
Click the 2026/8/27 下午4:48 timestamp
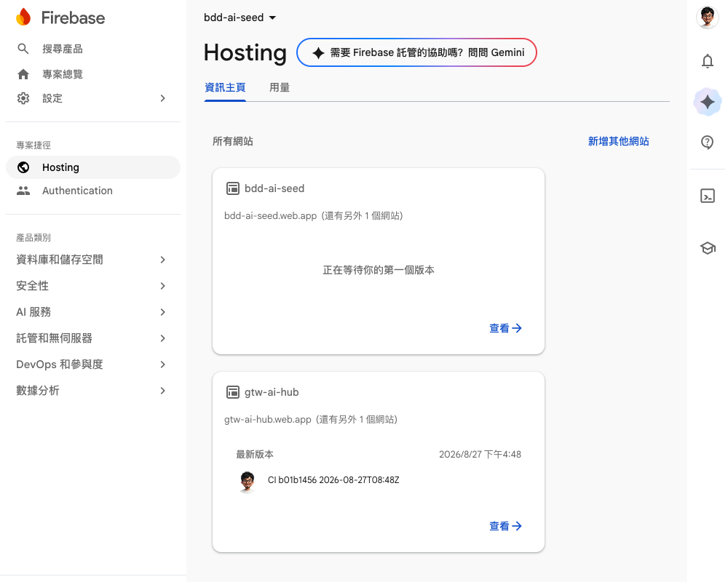[x=480, y=455]
